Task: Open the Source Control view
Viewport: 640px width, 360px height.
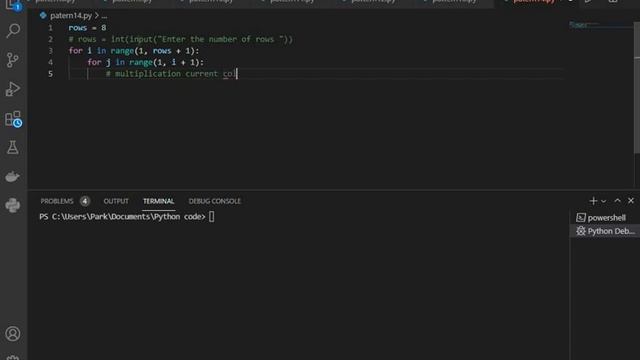Action: click(x=13, y=60)
